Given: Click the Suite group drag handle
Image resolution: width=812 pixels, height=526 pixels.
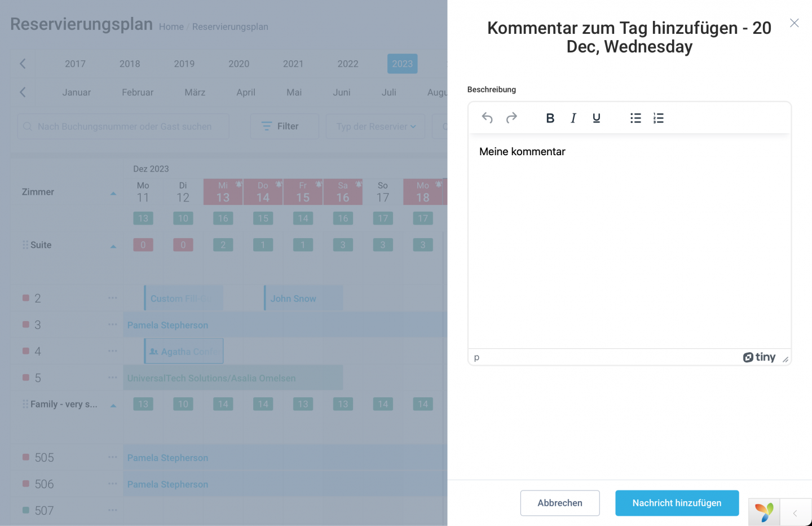Looking at the screenshot, I should click(x=25, y=245).
